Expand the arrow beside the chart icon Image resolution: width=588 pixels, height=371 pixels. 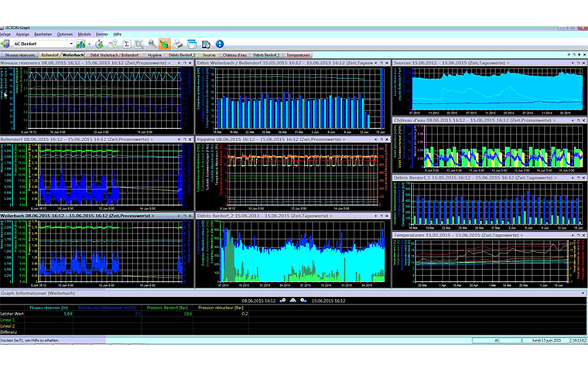pos(89,44)
